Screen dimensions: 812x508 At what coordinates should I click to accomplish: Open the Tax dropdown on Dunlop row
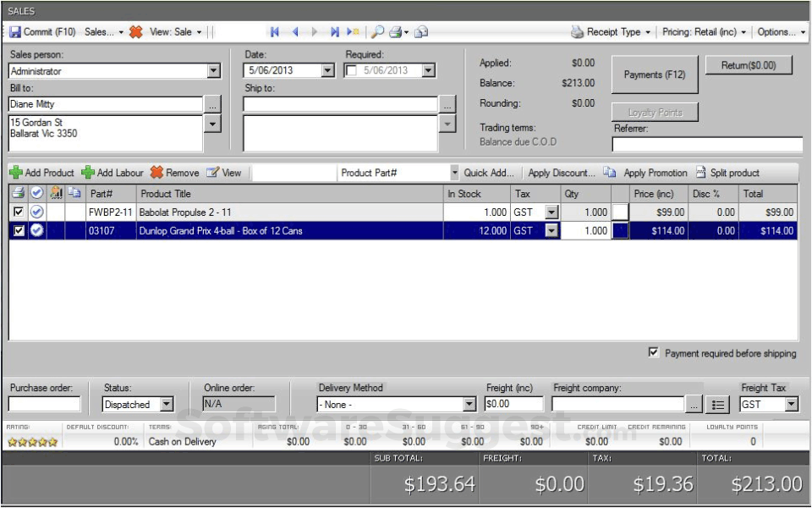pyautogui.click(x=552, y=230)
